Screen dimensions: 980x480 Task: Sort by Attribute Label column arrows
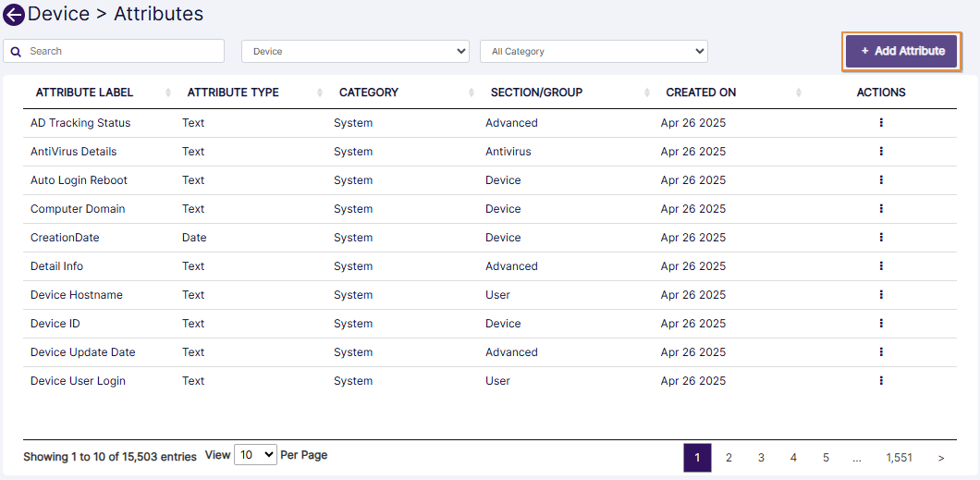168,92
